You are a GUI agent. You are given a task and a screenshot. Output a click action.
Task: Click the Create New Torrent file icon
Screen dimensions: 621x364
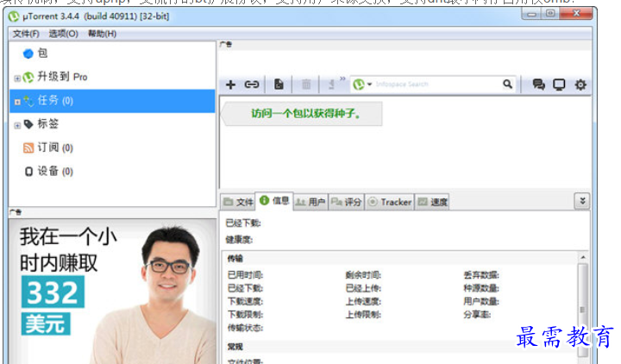point(279,85)
